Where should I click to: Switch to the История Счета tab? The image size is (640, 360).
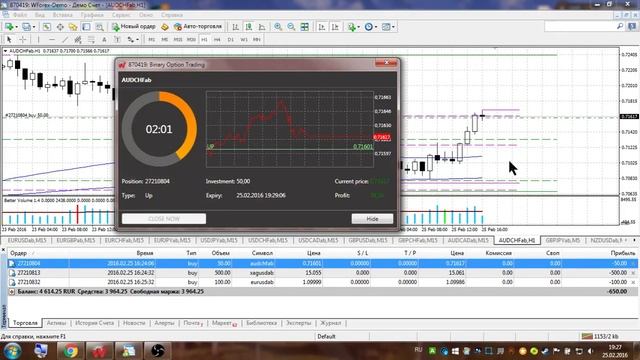pyautogui.click(x=94, y=323)
